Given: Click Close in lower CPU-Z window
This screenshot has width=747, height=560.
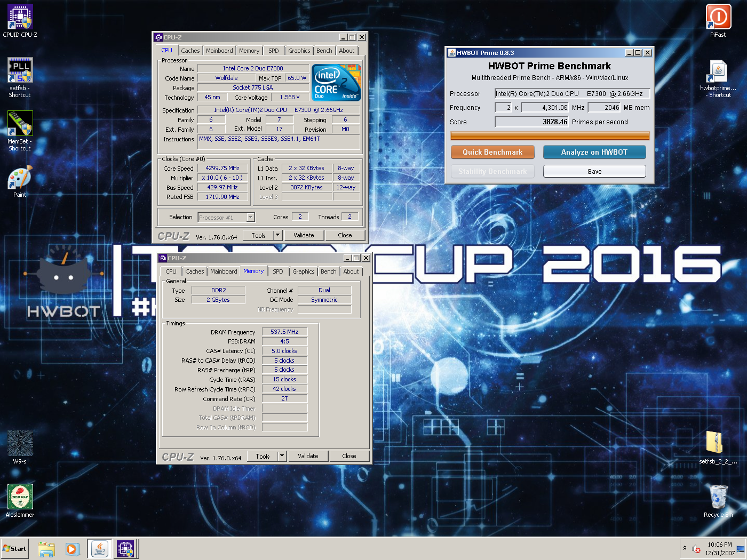Looking at the screenshot, I should [x=349, y=456].
